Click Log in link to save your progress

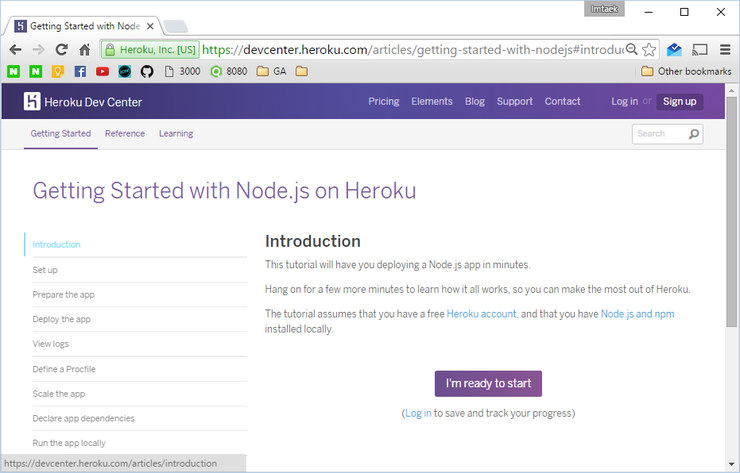(418, 413)
